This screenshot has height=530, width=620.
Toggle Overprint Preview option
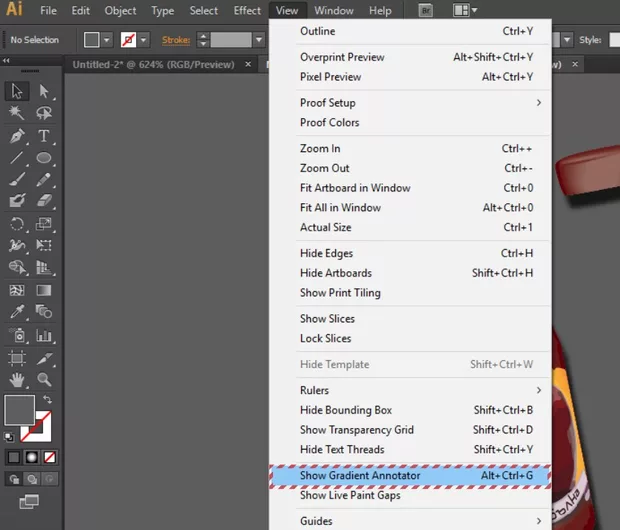(343, 57)
